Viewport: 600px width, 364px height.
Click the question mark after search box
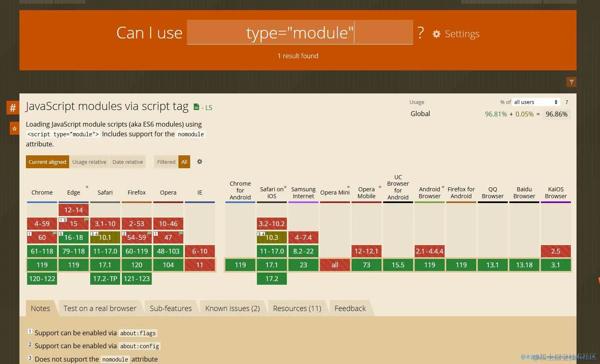coord(421,33)
